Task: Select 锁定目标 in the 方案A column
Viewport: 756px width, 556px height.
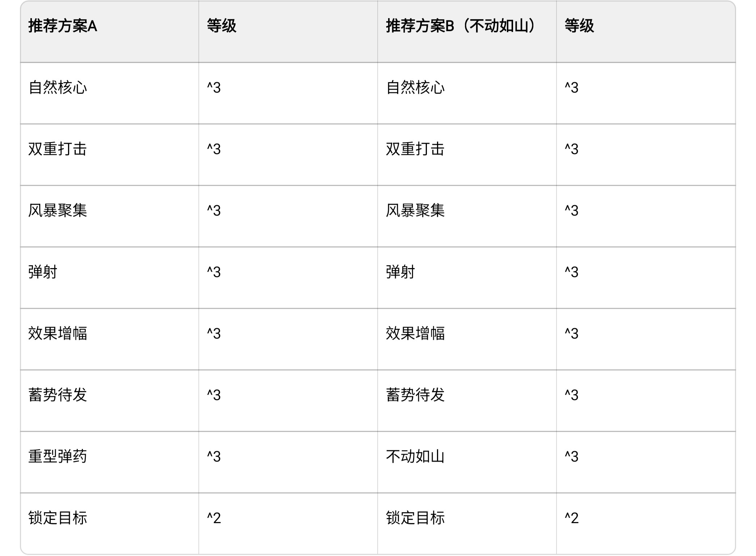Action: [x=58, y=518]
